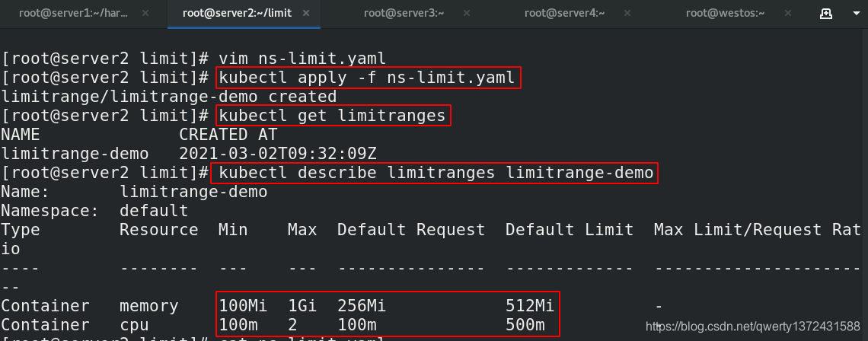Click the 'Default Limit' column header

coord(569,230)
